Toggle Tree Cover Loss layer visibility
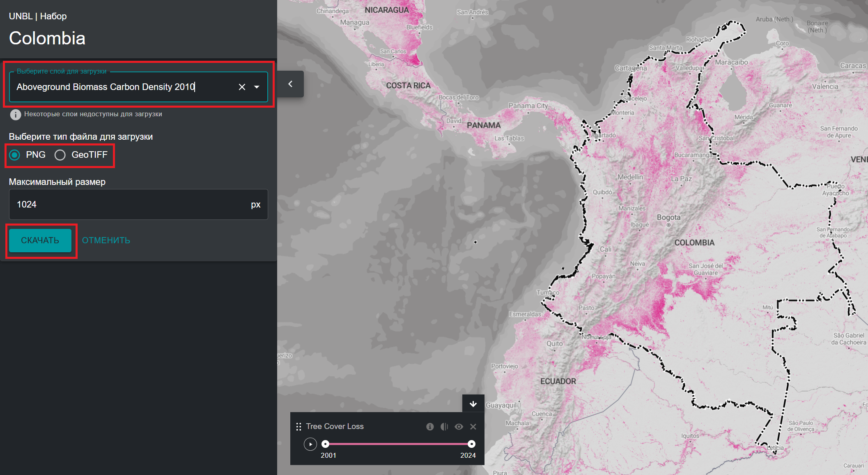868x475 pixels. [x=459, y=427]
